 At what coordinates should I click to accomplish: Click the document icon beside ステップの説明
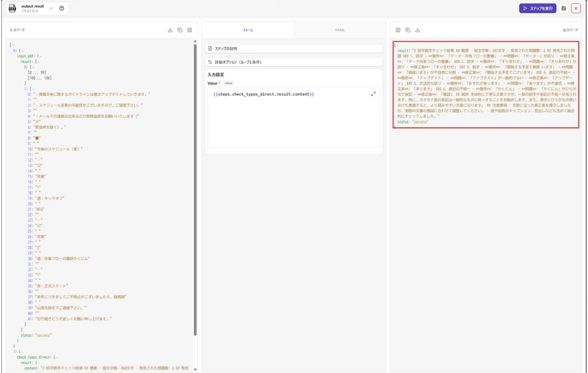coord(210,48)
